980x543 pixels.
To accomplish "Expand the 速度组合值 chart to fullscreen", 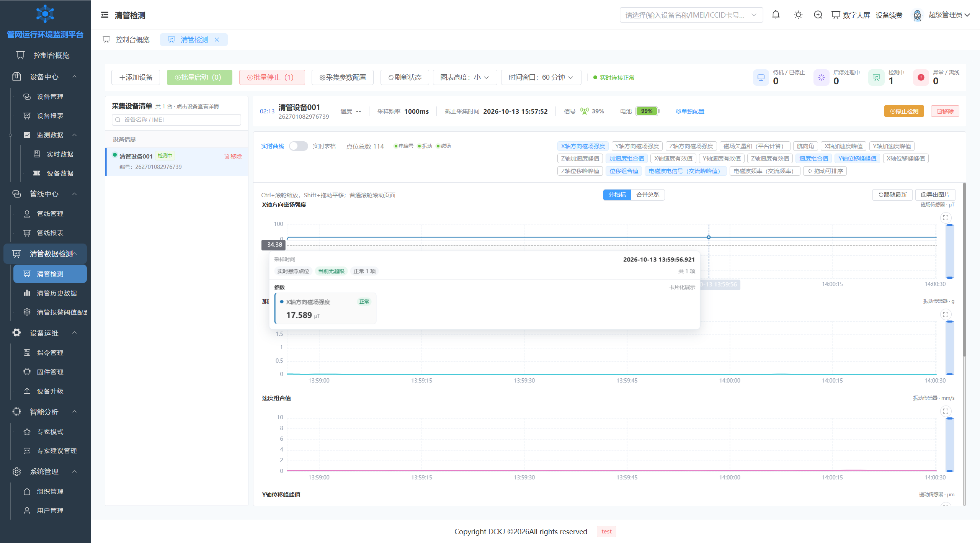I will click(x=946, y=411).
